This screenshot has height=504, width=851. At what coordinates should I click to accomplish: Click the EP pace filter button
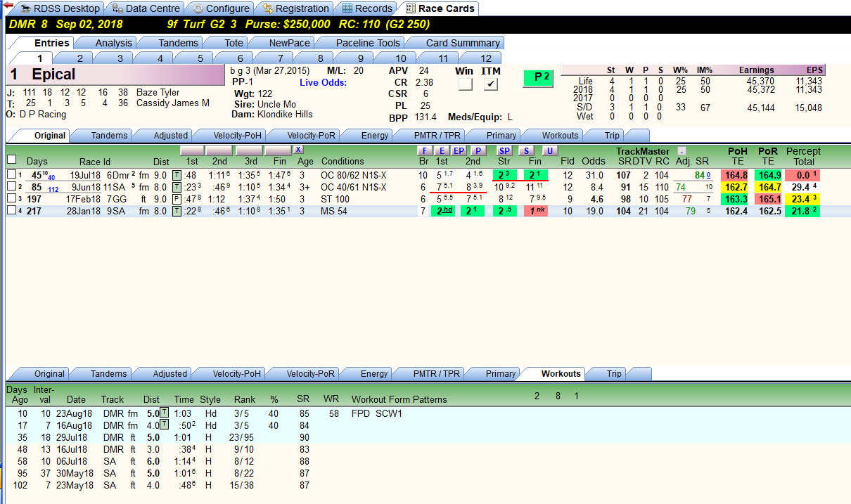pos(459,150)
